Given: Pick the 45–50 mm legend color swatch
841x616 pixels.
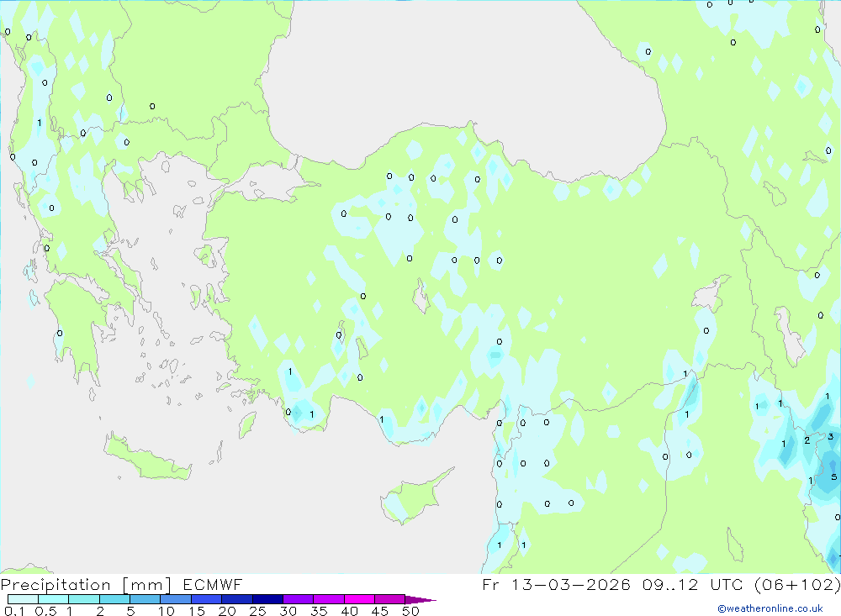Looking at the screenshot, I should click(390, 599).
